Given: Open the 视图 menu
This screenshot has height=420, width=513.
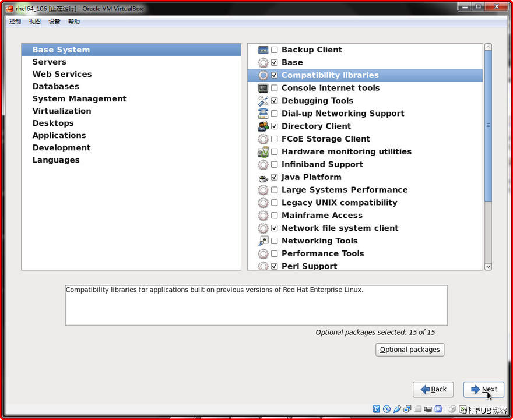Looking at the screenshot, I should coord(34,22).
